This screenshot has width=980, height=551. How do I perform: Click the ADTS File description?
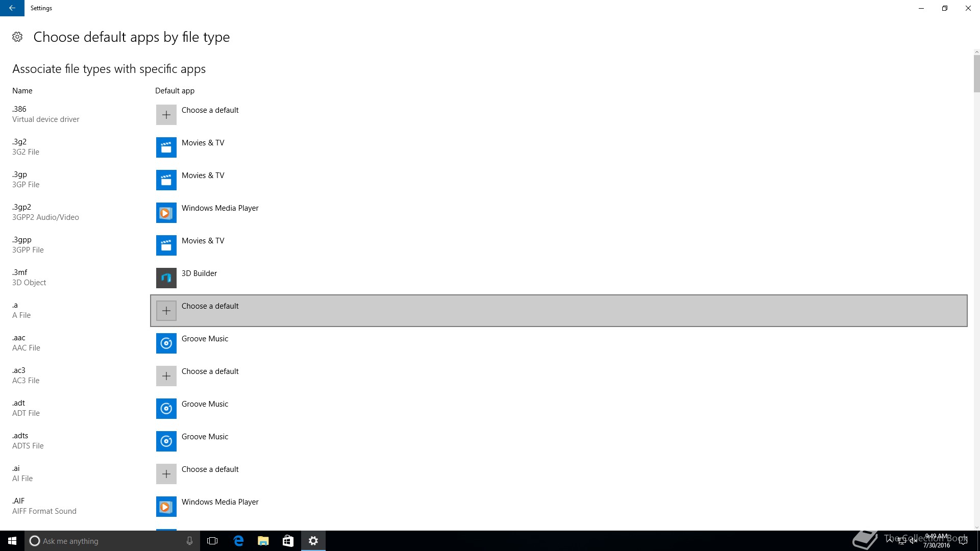[28, 446]
